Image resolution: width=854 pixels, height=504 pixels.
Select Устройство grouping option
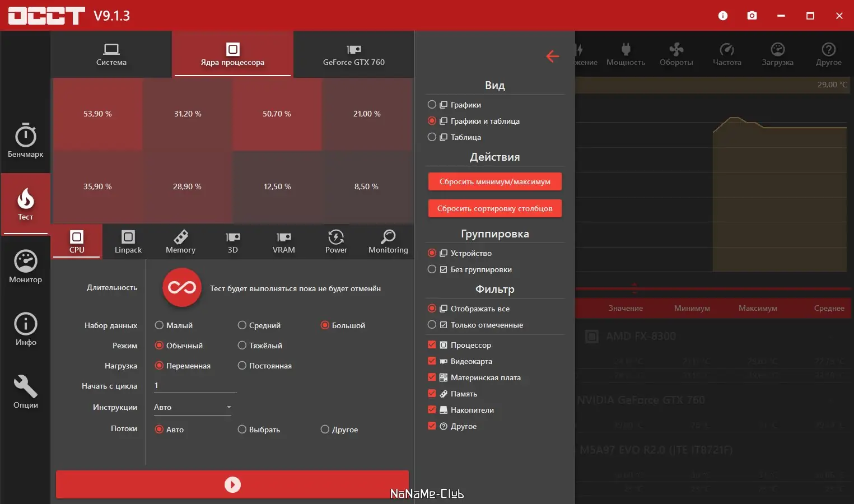click(x=432, y=253)
